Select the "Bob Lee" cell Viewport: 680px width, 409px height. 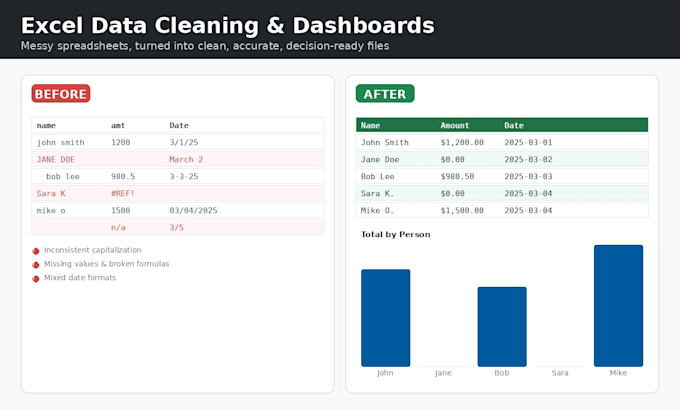(378, 177)
